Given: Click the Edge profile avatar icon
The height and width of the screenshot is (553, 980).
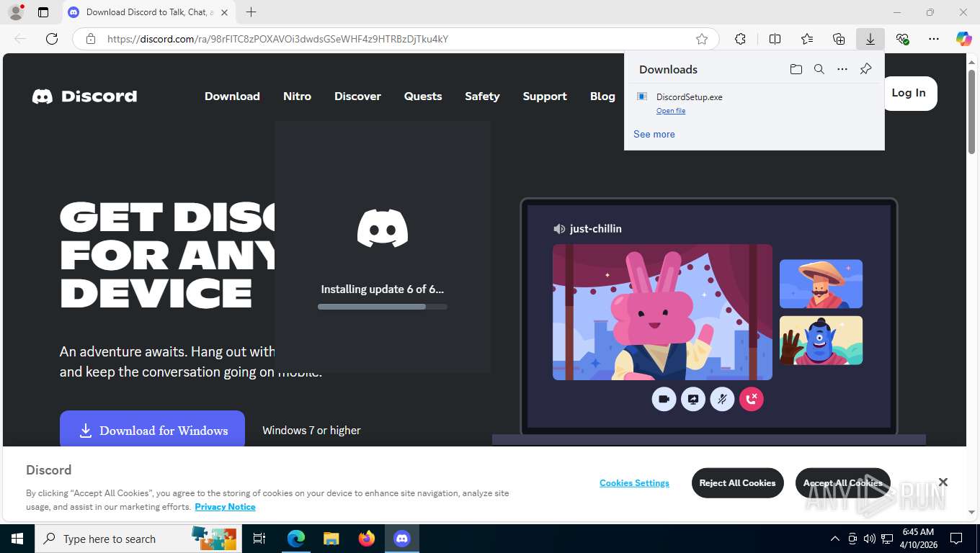Looking at the screenshot, I should pyautogui.click(x=15, y=12).
